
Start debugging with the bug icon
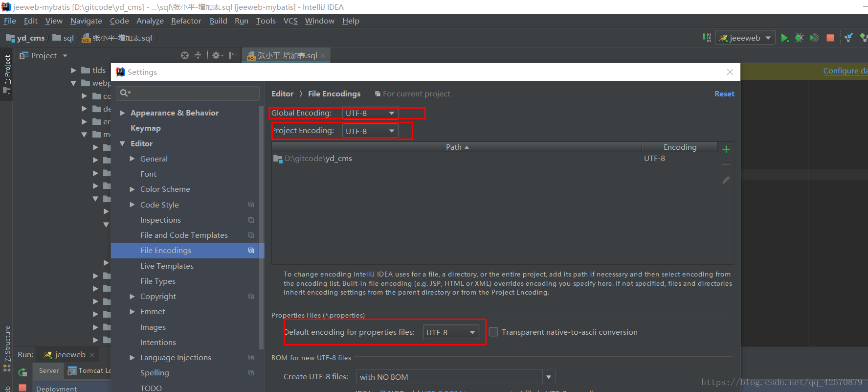(800, 38)
